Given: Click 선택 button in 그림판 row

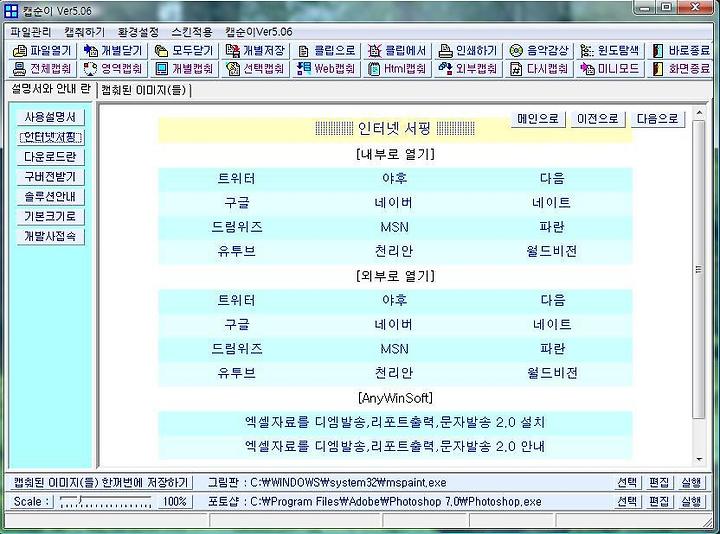Looking at the screenshot, I should coord(627,483).
